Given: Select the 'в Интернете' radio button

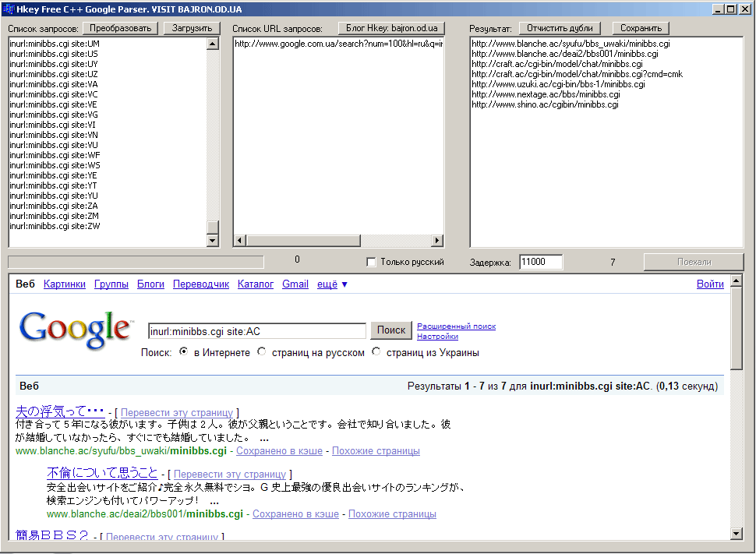Looking at the screenshot, I should coord(183,351).
